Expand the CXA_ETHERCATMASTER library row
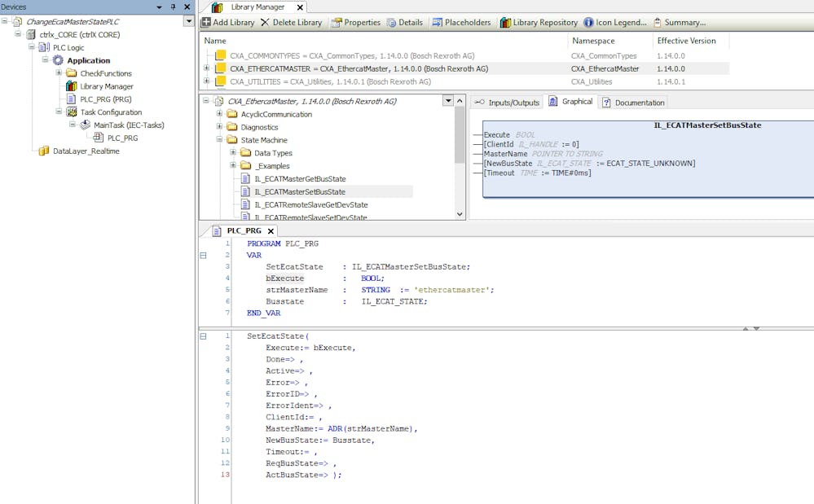This screenshot has width=814, height=504. point(207,69)
